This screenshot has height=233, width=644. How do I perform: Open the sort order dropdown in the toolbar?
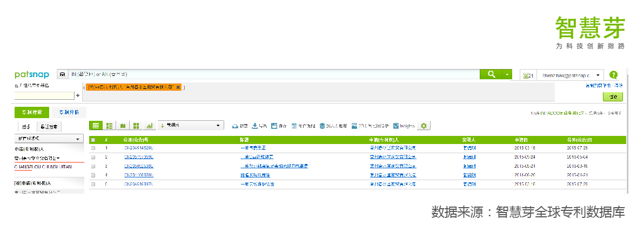pos(191,126)
